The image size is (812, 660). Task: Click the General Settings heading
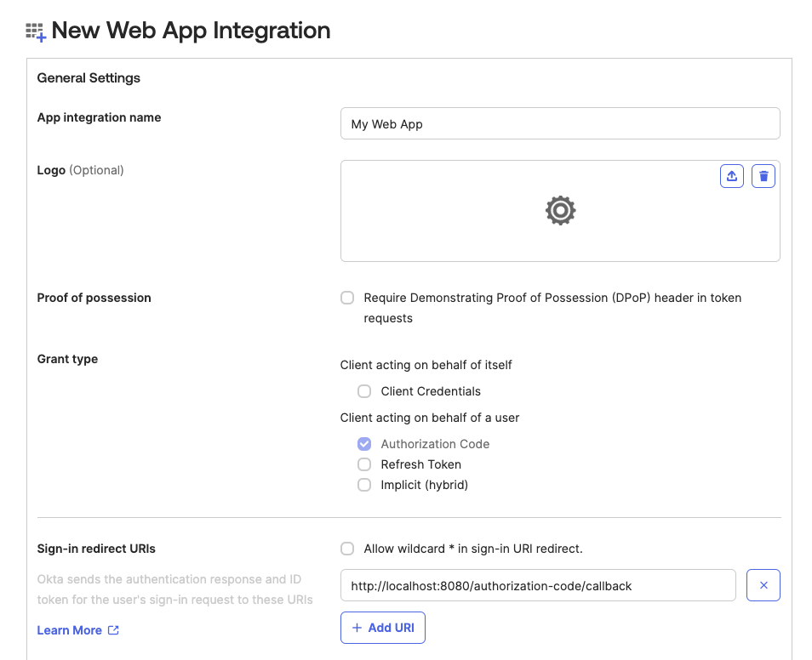[x=89, y=78]
